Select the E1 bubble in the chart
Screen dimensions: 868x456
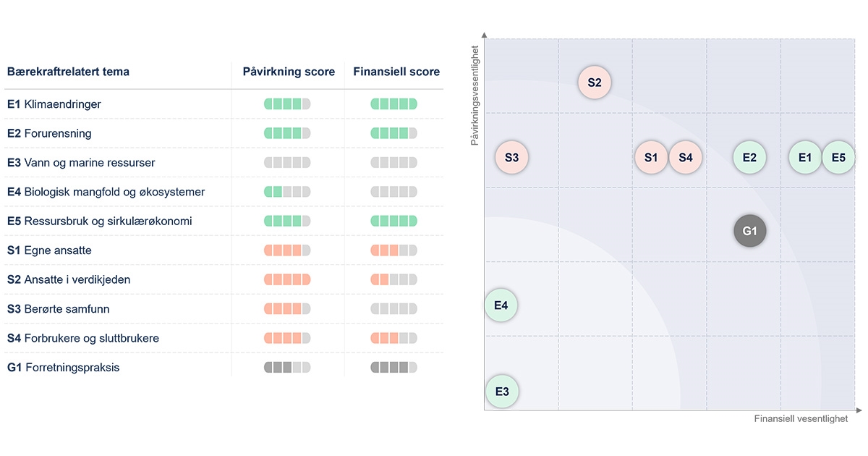pyautogui.click(x=805, y=157)
